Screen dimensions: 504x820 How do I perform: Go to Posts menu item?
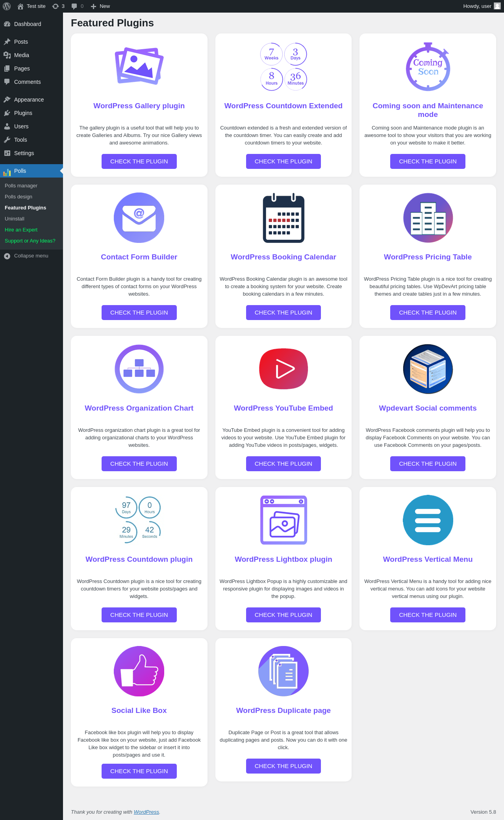point(31,42)
